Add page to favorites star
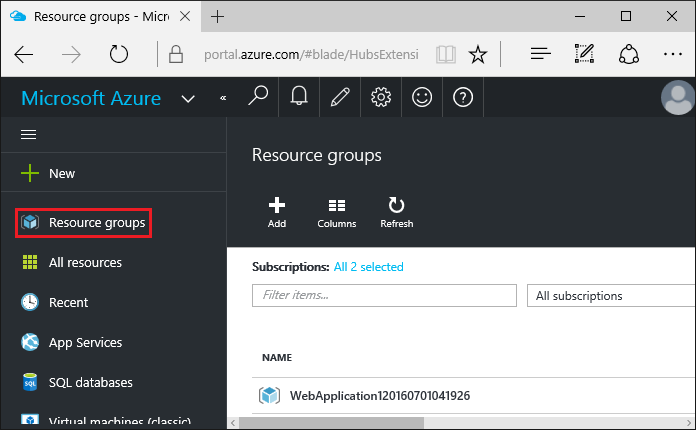Image resolution: width=696 pixels, height=430 pixels. coord(478,55)
